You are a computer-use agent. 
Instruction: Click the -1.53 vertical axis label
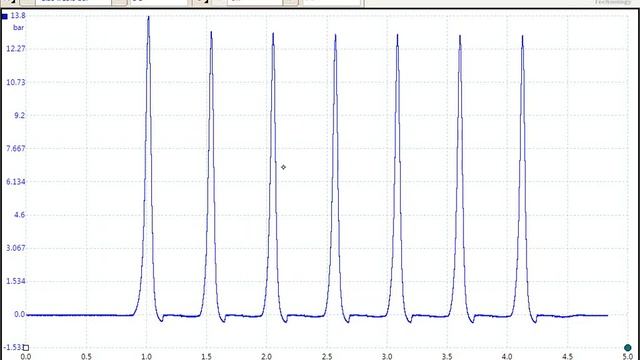pyautogui.click(x=13, y=347)
